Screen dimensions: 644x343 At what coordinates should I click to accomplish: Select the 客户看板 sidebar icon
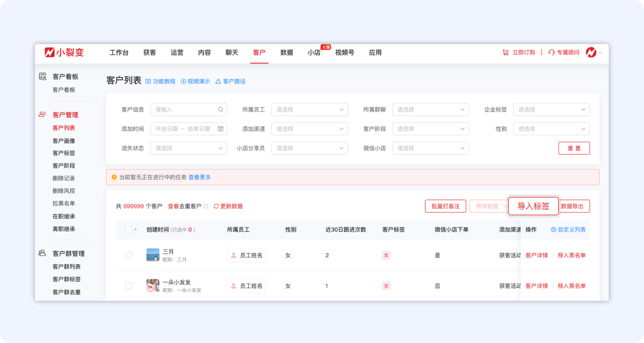[42, 77]
